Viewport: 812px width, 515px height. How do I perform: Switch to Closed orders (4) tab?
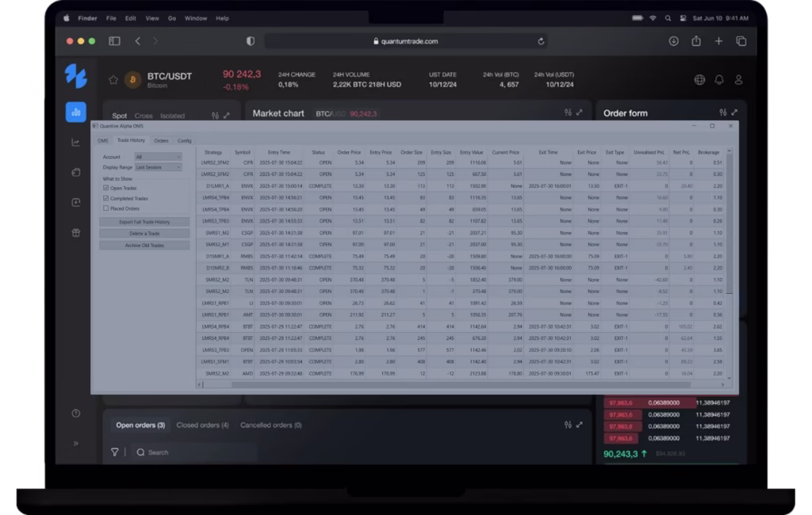[202, 425]
